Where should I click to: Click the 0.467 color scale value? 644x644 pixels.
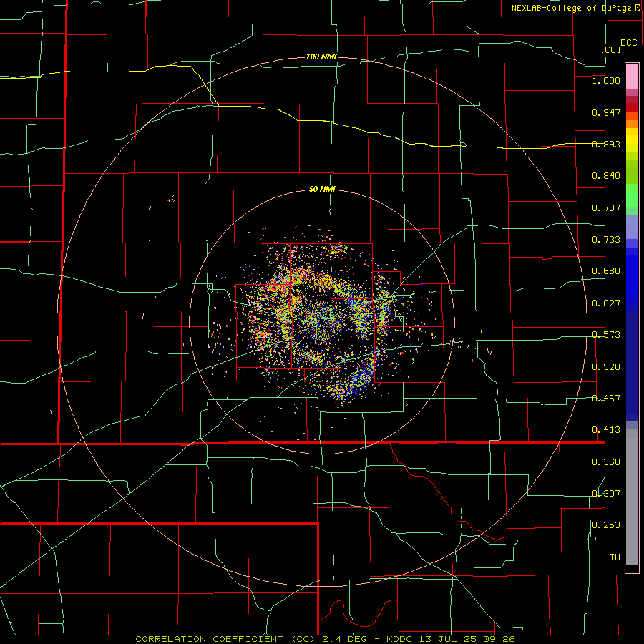coord(606,399)
